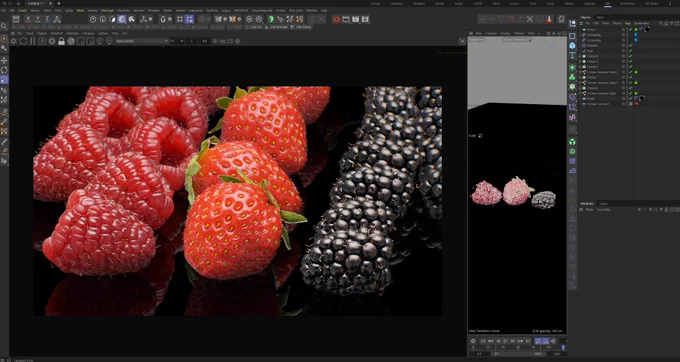
Task: Switch to the Takes tab
Action: pos(600,17)
